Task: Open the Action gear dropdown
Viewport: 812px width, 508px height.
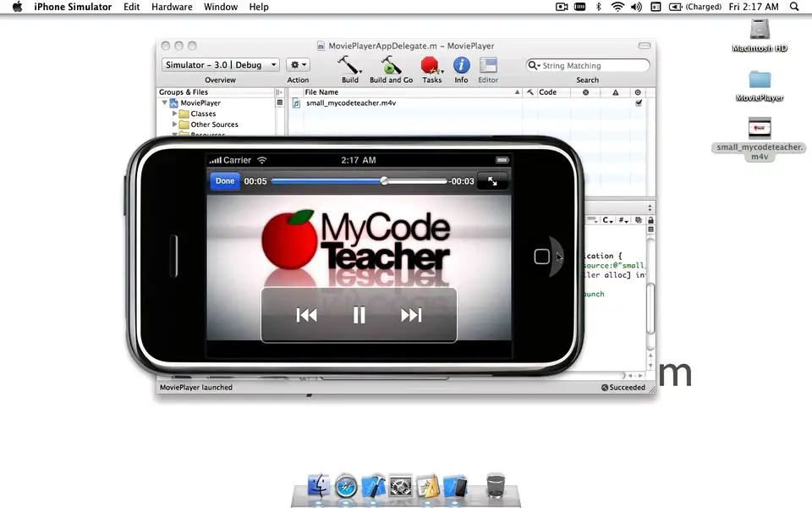Action: pos(298,65)
